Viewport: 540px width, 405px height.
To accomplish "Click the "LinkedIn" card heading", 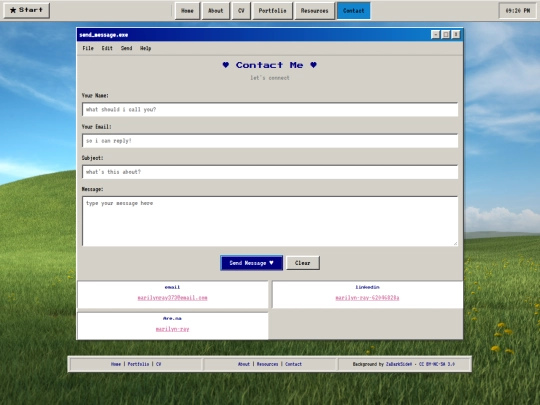I will pyautogui.click(x=367, y=287).
